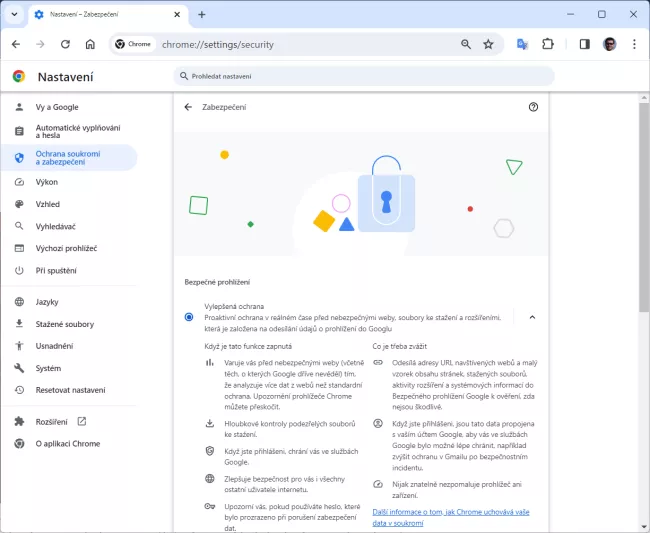Go to the home page icon

(x=90, y=44)
